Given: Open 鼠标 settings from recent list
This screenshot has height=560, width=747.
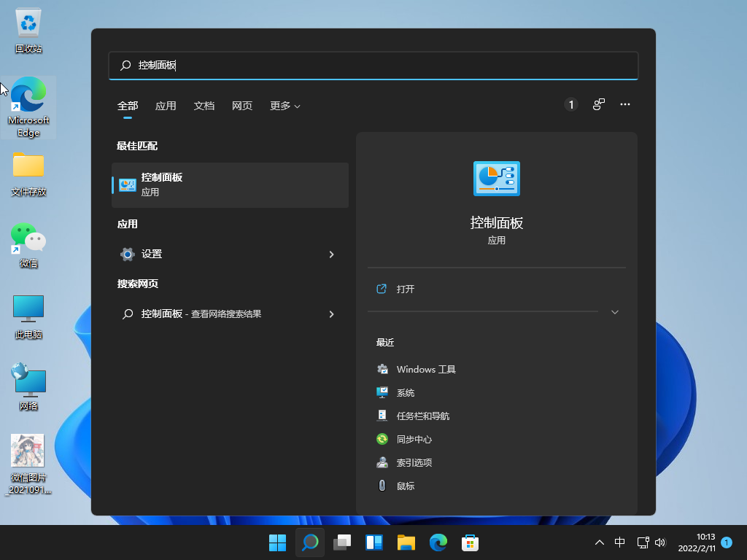Looking at the screenshot, I should pos(405,486).
